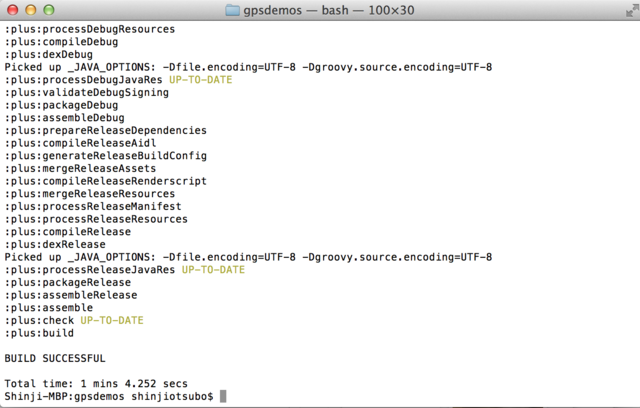Click the ':plus:compileReleaseAidl' line
Screen dimensions: 640x408
click(80, 143)
